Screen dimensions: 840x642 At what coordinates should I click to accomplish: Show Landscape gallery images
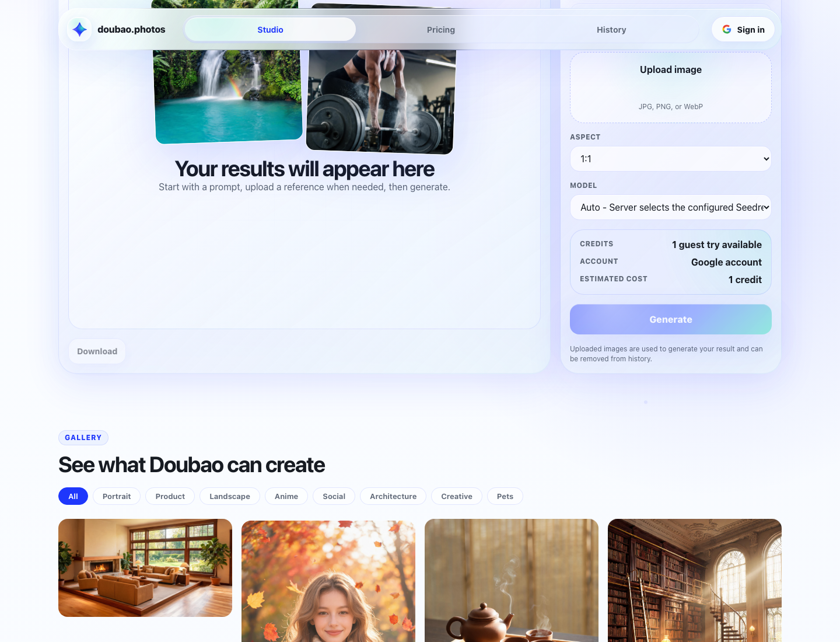click(230, 496)
